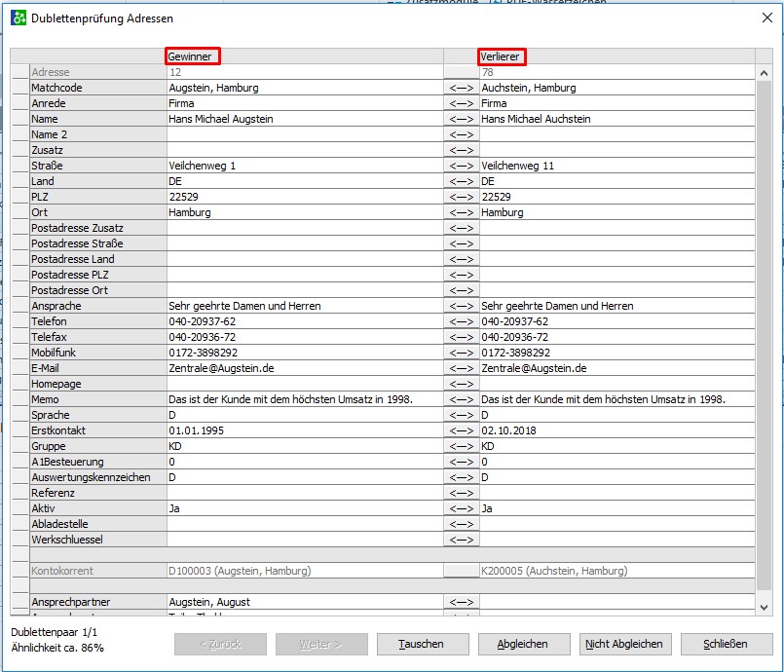The height and width of the screenshot is (672, 784).
Task: Click the scrollbar down arrow
Action: click(x=764, y=608)
